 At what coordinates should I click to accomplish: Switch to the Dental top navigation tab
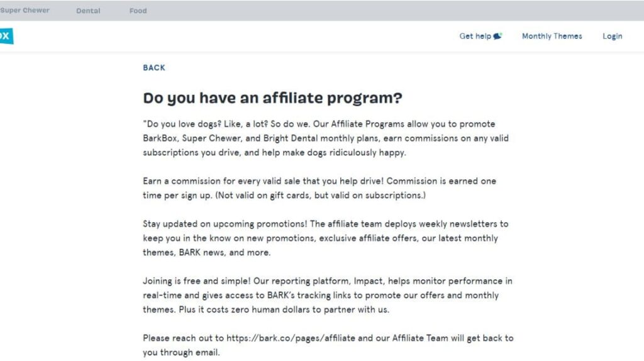point(88,11)
